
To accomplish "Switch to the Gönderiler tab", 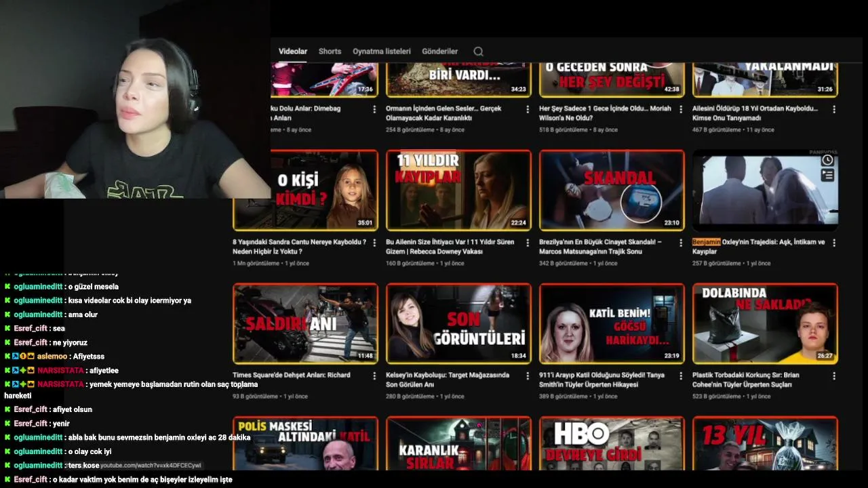I will coord(440,52).
